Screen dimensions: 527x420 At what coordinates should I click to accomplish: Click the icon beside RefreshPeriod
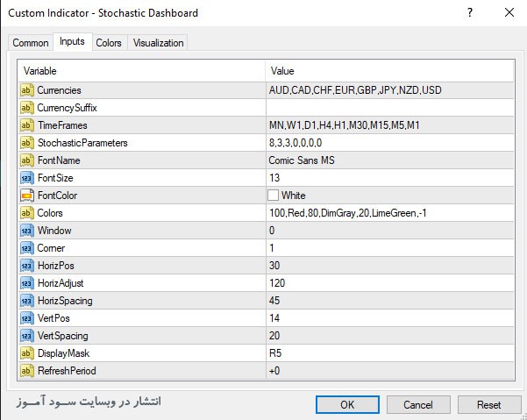(x=26, y=371)
